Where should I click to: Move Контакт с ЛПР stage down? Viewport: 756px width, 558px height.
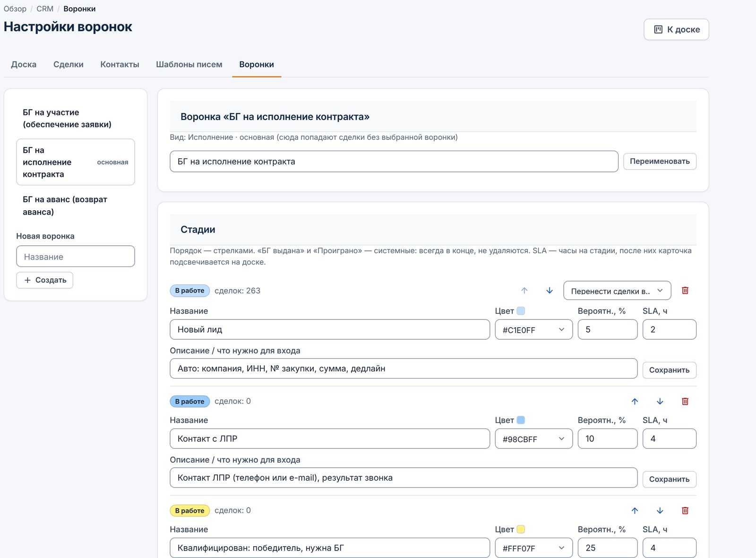coord(660,402)
